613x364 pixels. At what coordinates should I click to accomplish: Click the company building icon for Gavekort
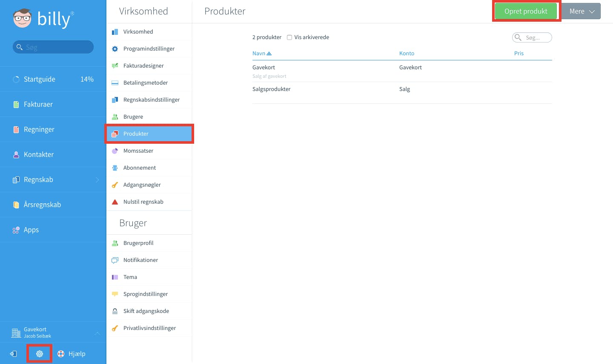16,333
